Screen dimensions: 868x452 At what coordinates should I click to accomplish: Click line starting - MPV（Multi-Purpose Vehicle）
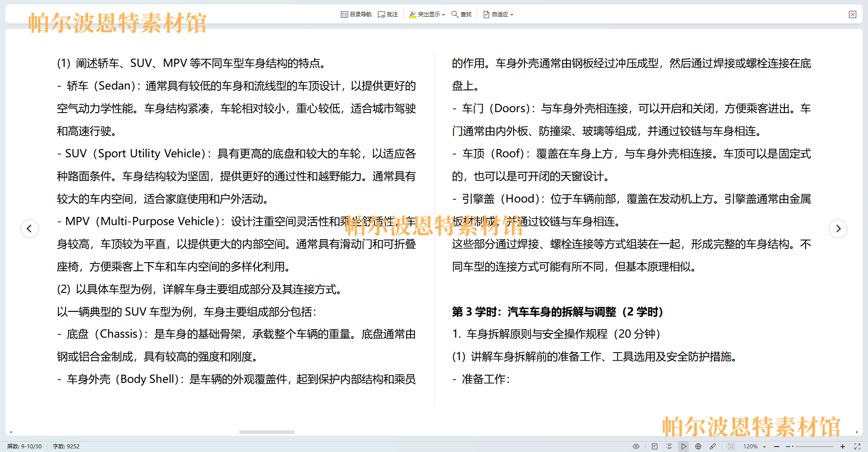[x=236, y=221]
